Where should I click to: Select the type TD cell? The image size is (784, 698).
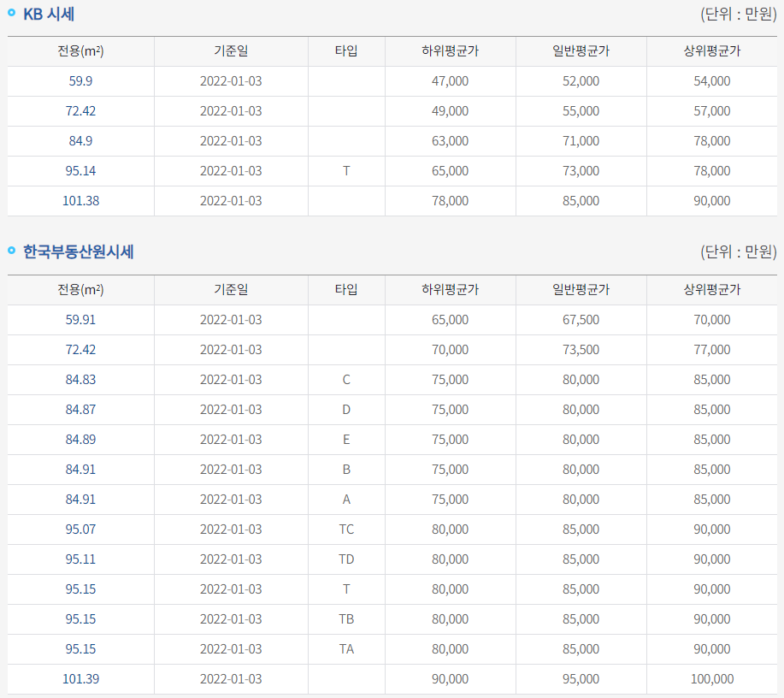pos(346,559)
